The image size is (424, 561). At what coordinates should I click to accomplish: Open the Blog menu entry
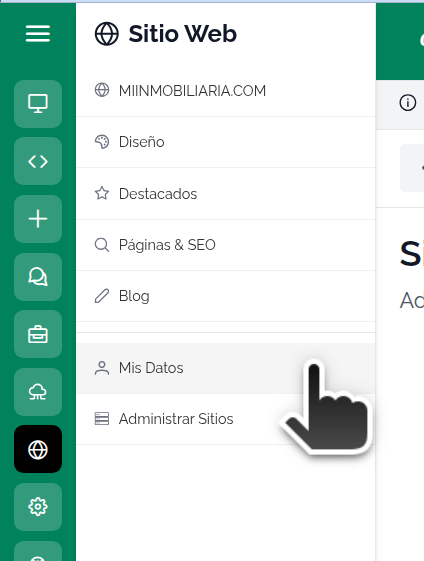point(226,296)
